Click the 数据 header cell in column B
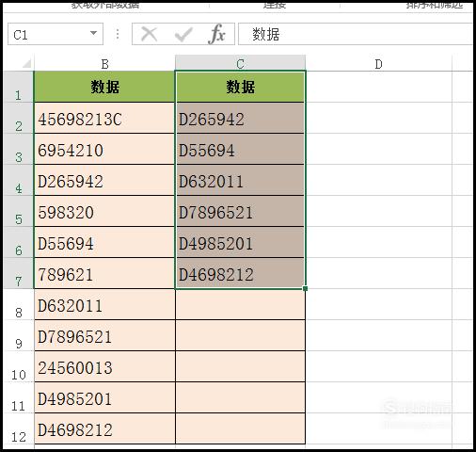This screenshot has width=476, height=452. tap(104, 87)
